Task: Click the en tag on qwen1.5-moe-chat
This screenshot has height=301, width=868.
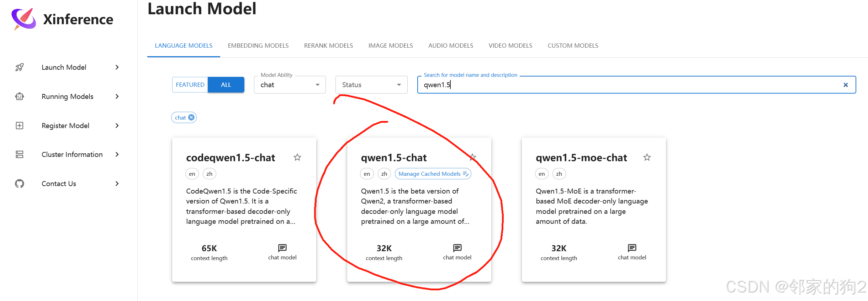Action: (542, 174)
